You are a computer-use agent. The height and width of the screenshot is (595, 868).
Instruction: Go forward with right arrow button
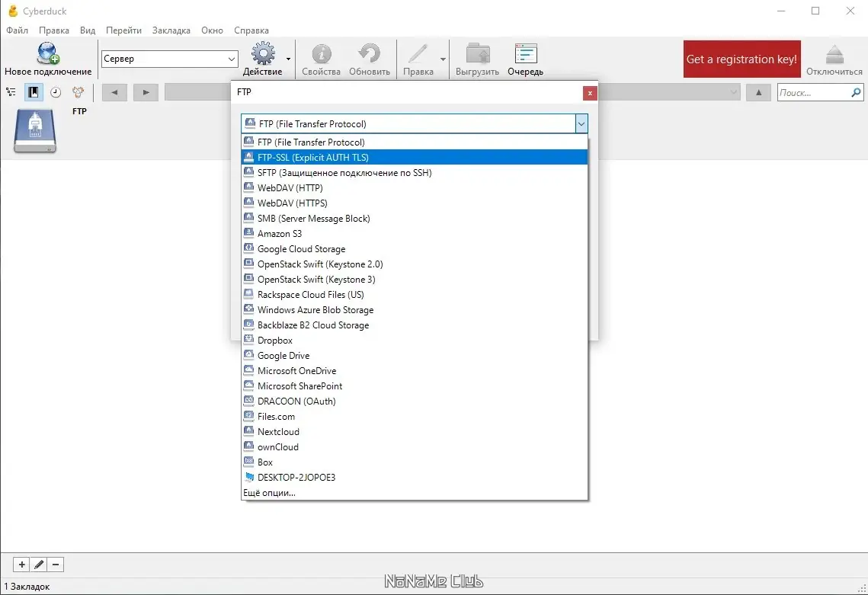(x=146, y=92)
